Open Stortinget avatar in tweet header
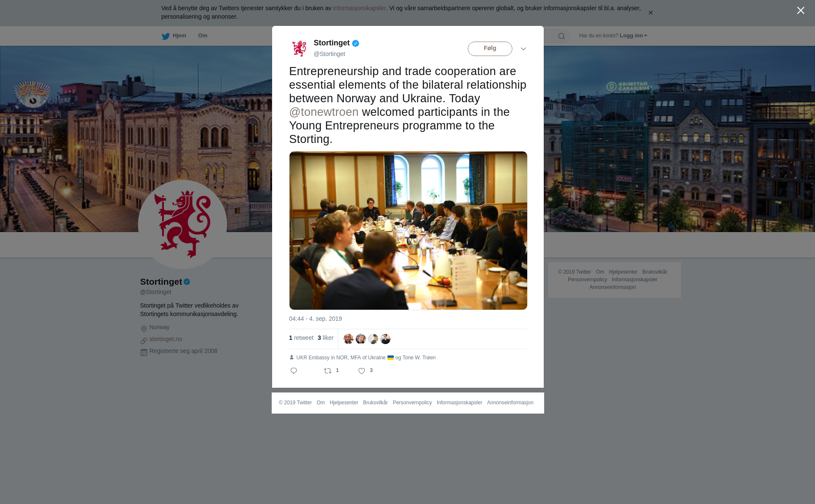Viewport: 815px width, 504px height. tap(299, 48)
